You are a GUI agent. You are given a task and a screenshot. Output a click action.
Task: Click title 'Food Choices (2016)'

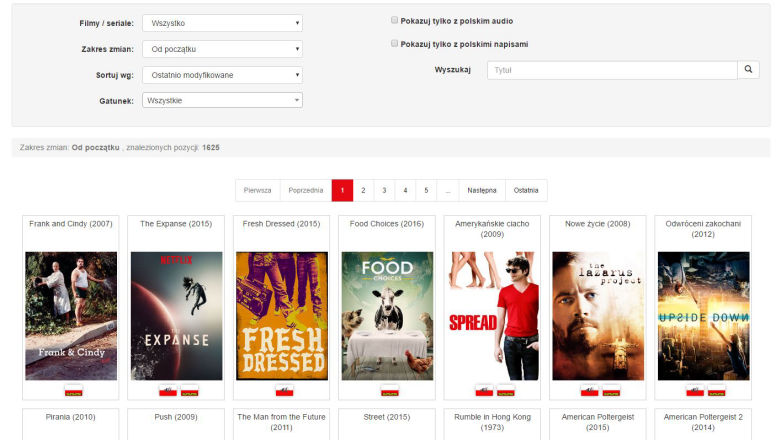tap(387, 224)
